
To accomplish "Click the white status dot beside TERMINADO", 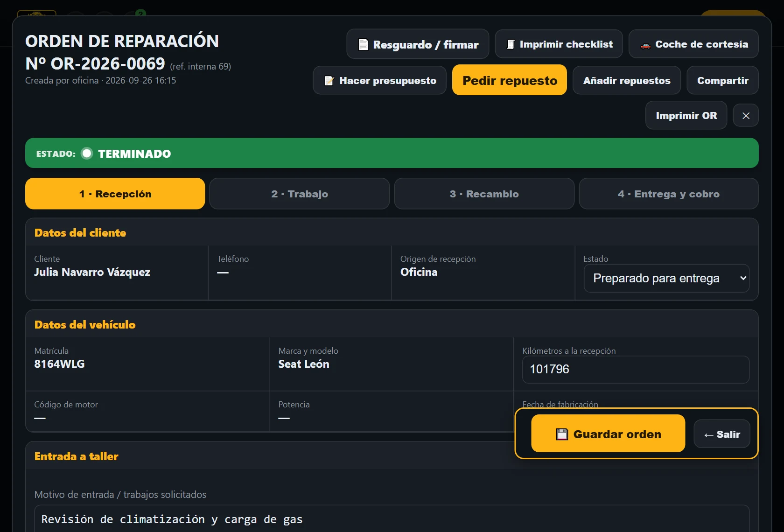I will pyautogui.click(x=87, y=154).
